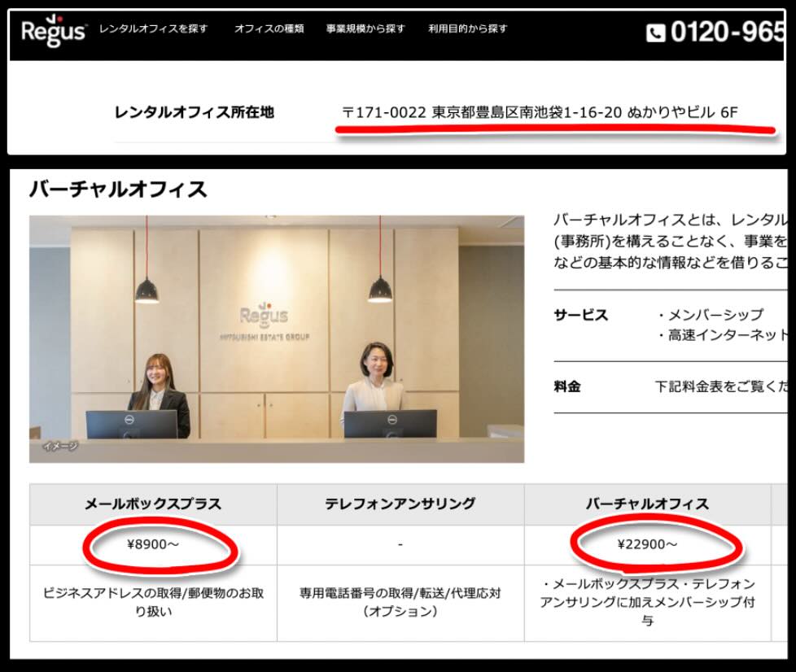Select 利用目的から探す in navigation
796x672 pixels.
click(x=468, y=28)
